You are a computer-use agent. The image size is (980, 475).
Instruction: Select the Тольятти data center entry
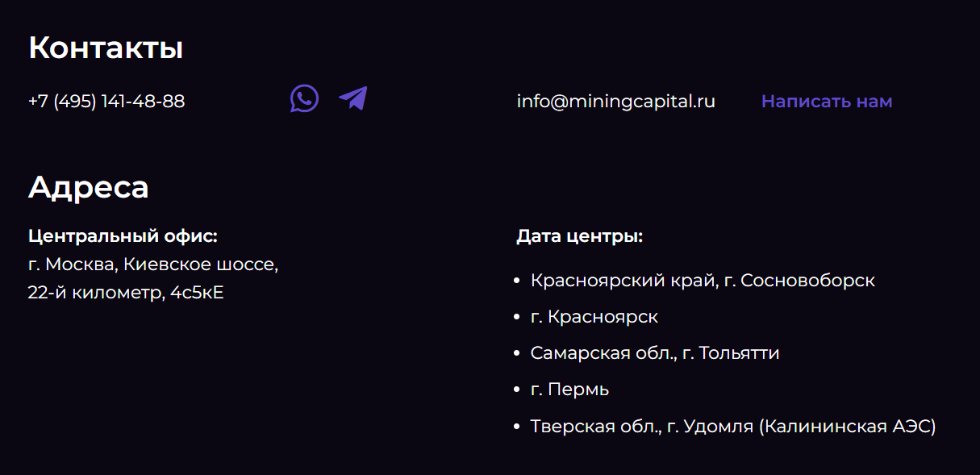[655, 353]
